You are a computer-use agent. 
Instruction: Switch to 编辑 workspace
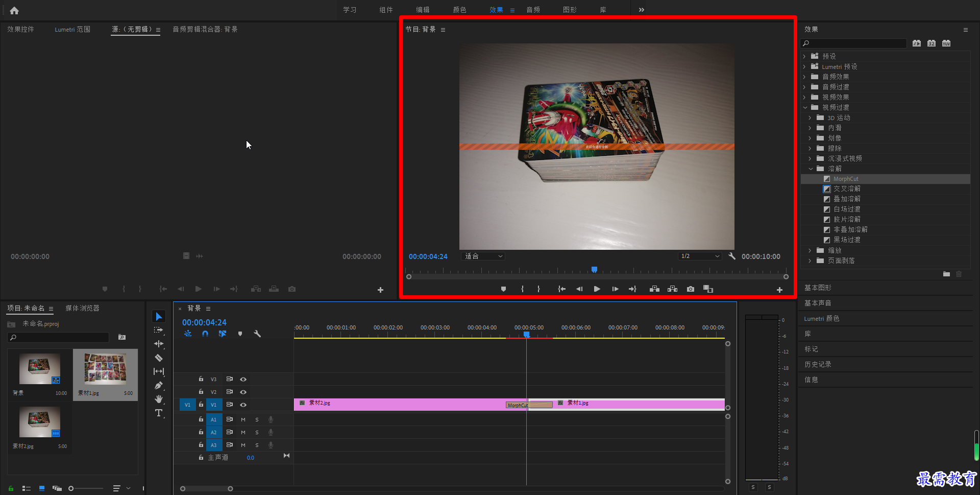pos(423,10)
